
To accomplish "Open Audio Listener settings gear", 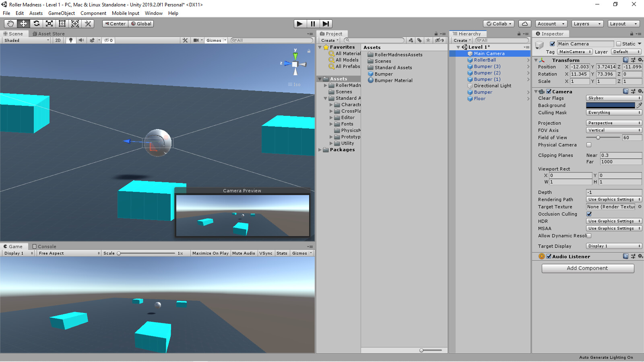I will [x=640, y=256].
